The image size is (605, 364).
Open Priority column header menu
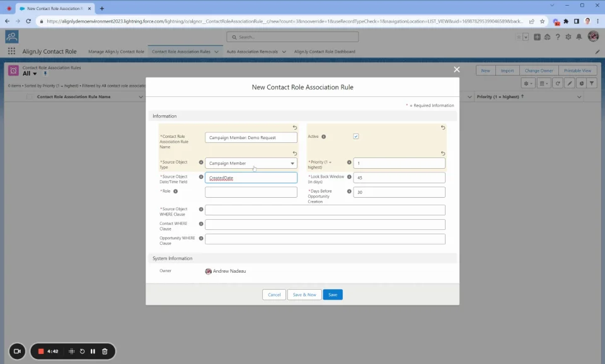(x=579, y=97)
